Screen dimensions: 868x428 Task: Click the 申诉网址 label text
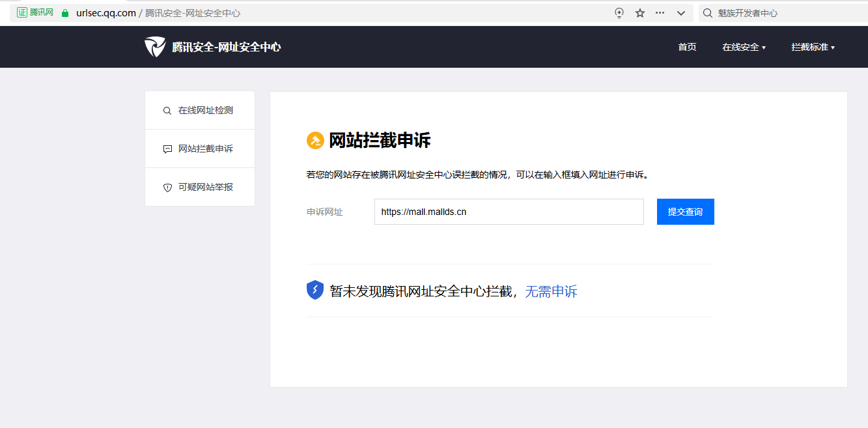[325, 212]
